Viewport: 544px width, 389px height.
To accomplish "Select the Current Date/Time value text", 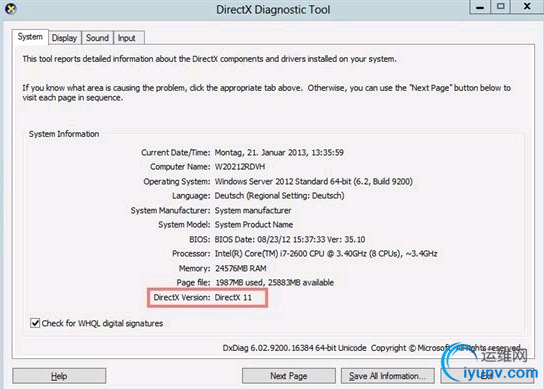I will click(x=279, y=153).
